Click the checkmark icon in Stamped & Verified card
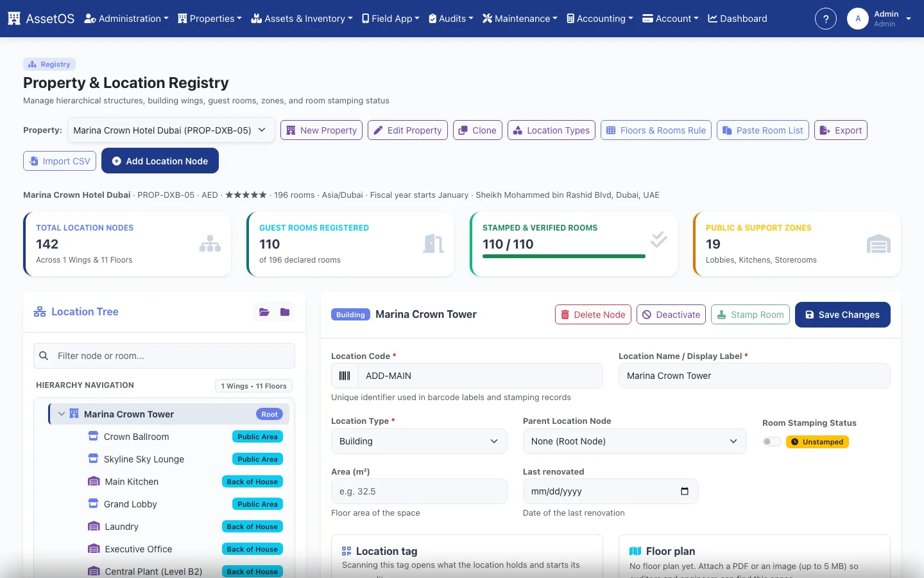Viewport: 924px width, 578px height. click(658, 240)
